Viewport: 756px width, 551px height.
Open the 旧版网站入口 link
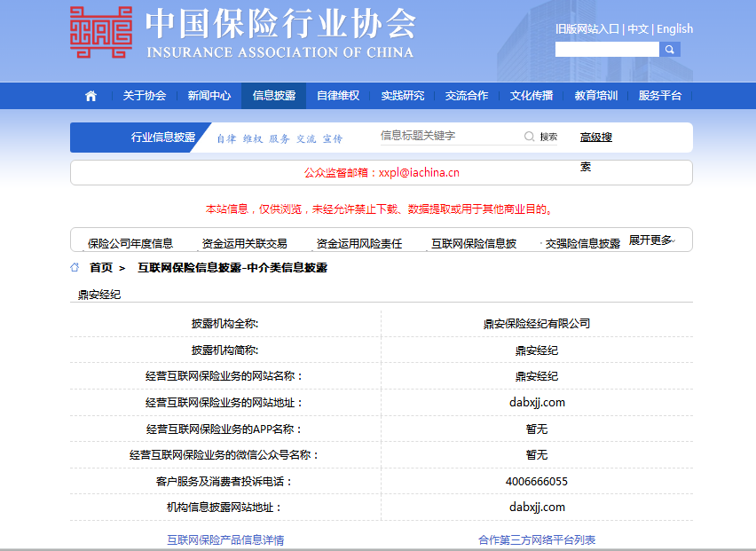pyautogui.click(x=587, y=29)
